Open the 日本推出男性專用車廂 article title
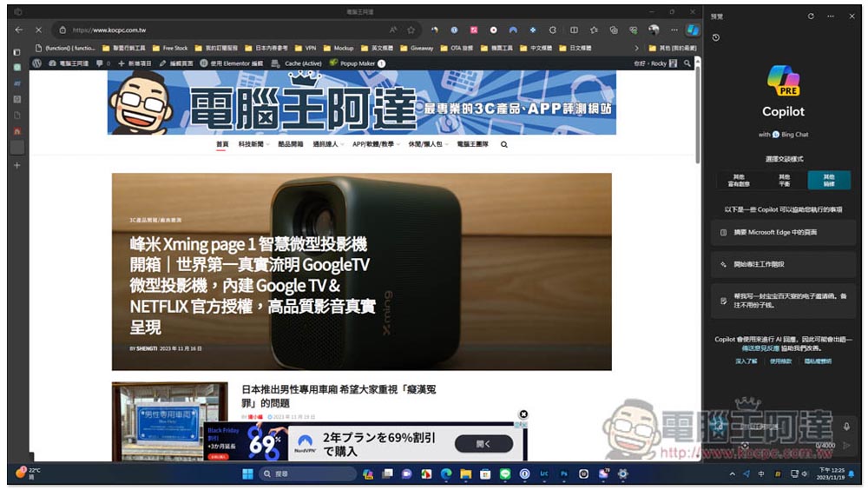 pyautogui.click(x=339, y=396)
